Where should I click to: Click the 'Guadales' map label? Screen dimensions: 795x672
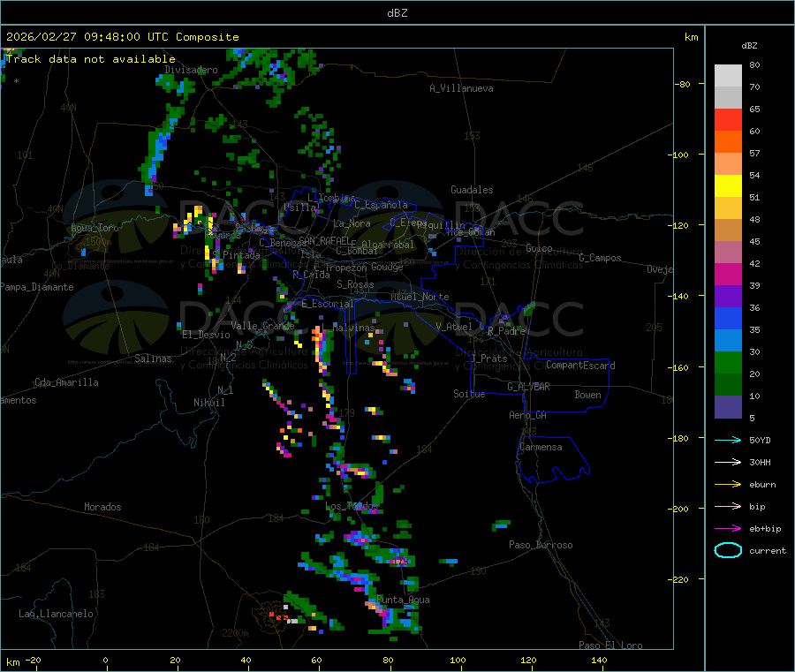coord(472,190)
